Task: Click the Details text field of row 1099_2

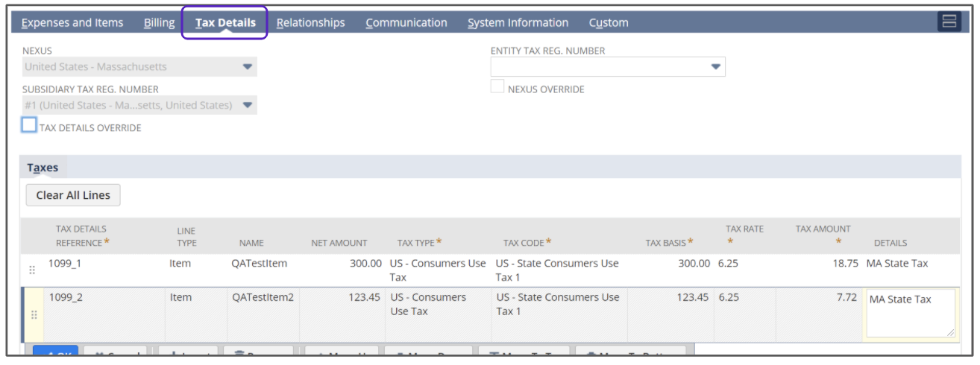Action: tap(908, 313)
